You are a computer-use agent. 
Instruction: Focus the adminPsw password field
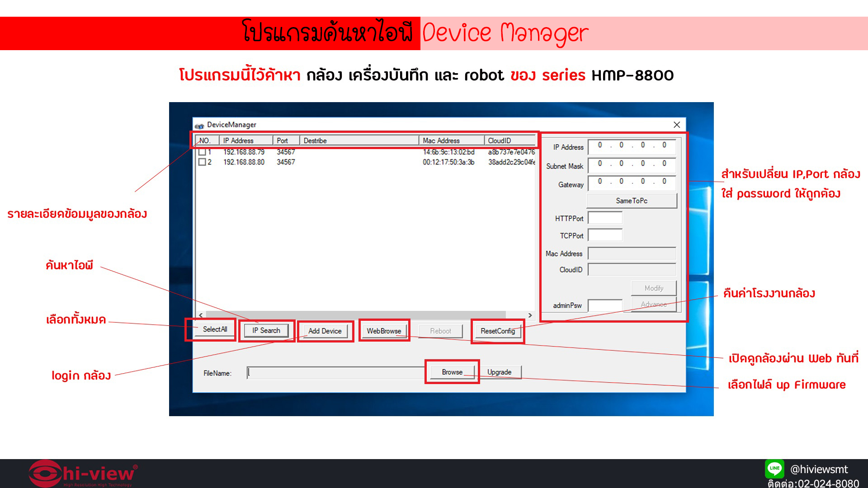[605, 305]
